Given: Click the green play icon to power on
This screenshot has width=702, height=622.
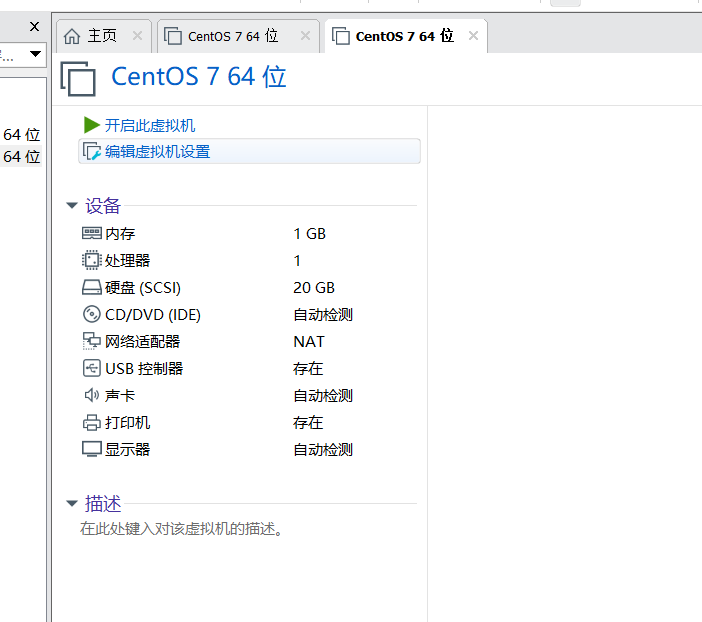Looking at the screenshot, I should [91, 125].
